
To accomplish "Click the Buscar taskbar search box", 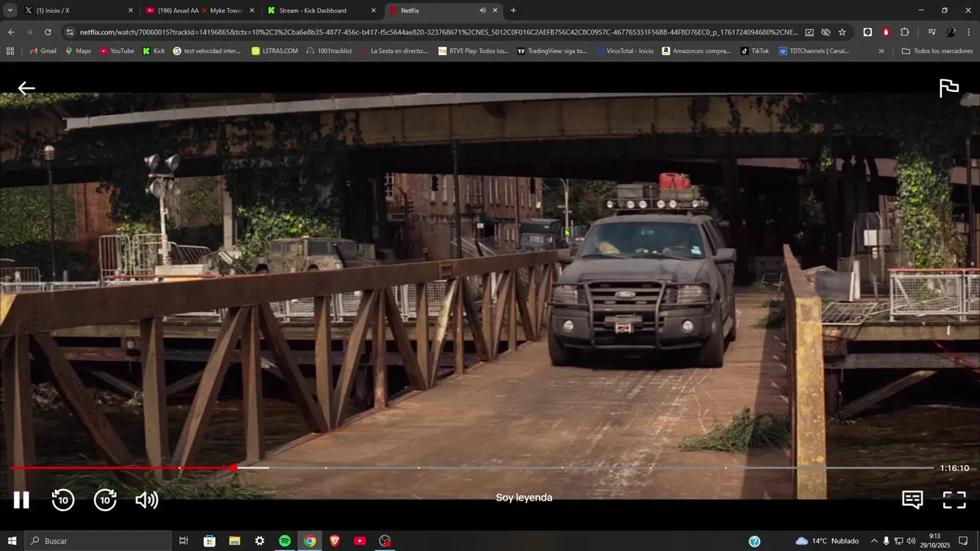I will pyautogui.click(x=98, y=541).
